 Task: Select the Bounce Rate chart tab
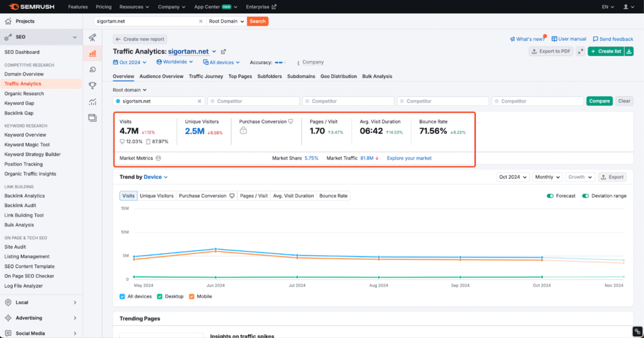[333, 196]
